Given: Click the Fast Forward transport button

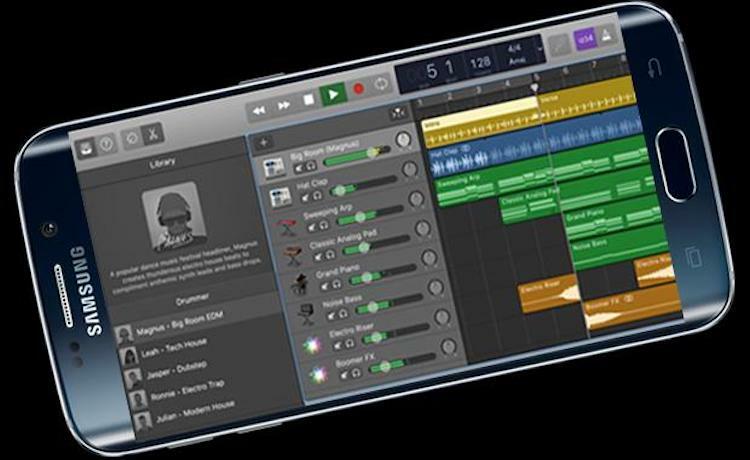Looking at the screenshot, I should point(284,102).
